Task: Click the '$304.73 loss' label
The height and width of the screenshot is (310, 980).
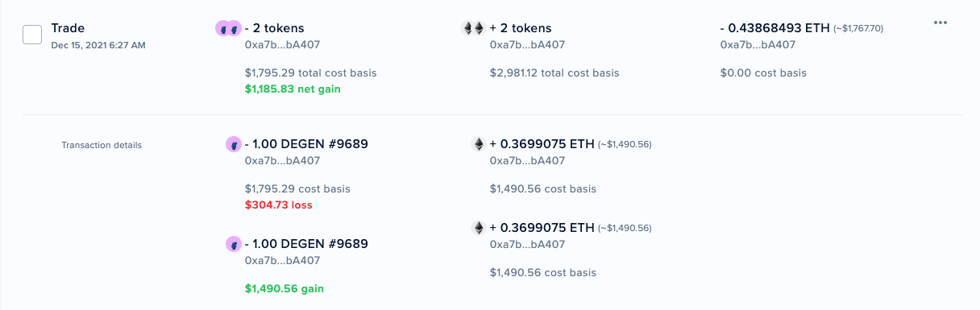Action: click(278, 205)
